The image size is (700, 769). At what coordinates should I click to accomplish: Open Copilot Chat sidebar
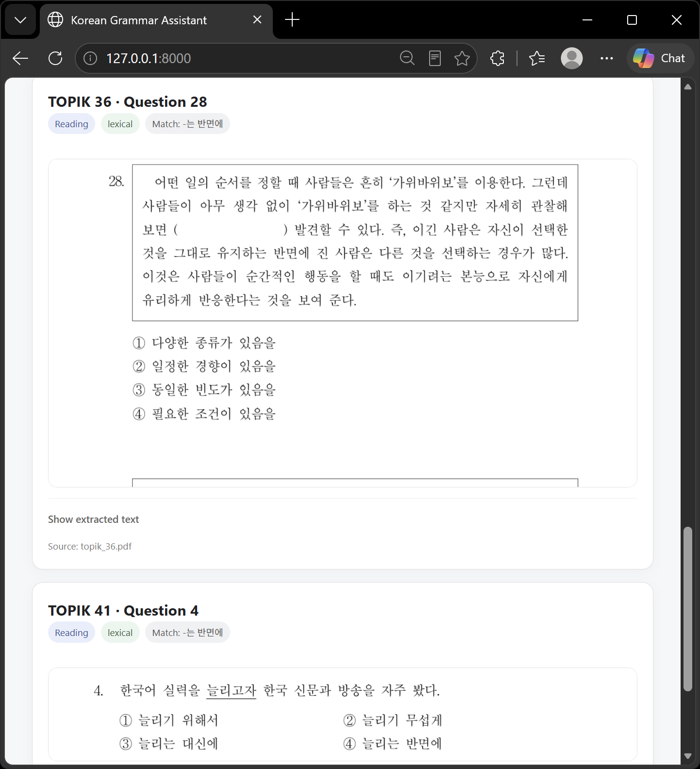(x=660, y=58)
